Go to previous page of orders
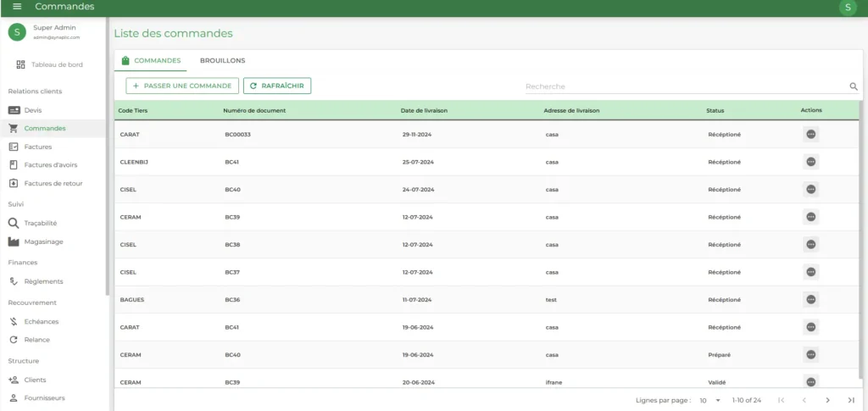 (804, 401)
